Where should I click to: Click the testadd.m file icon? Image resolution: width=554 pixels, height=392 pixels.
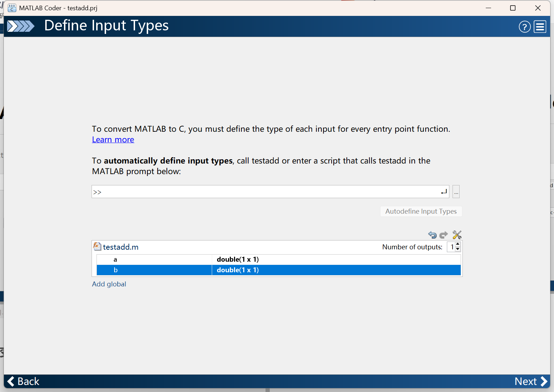[97, 247]
